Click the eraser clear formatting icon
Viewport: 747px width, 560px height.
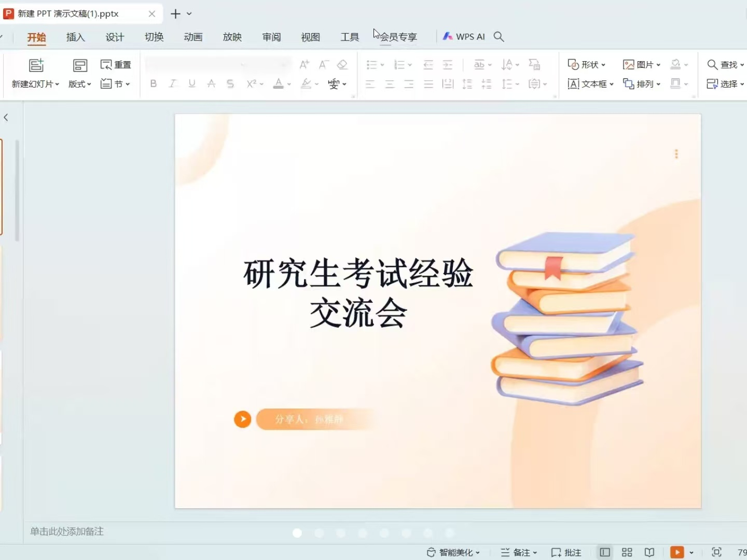[342, 65]
